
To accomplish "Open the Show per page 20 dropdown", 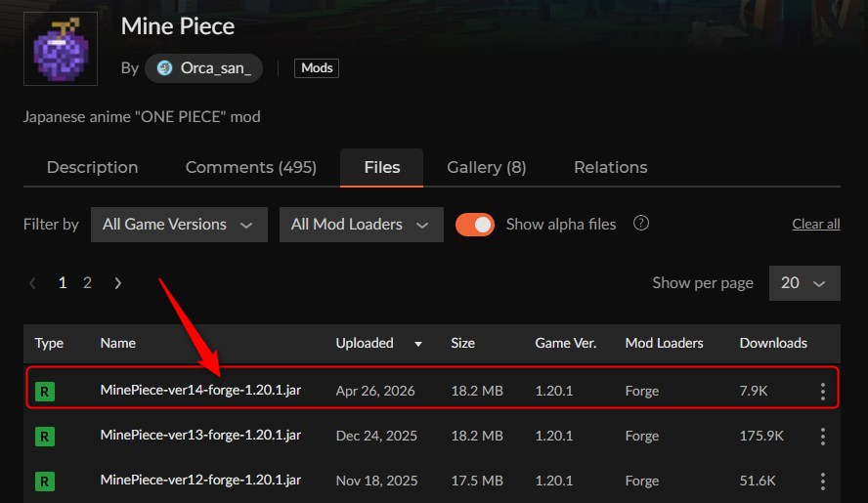I will tap(804, 283).
